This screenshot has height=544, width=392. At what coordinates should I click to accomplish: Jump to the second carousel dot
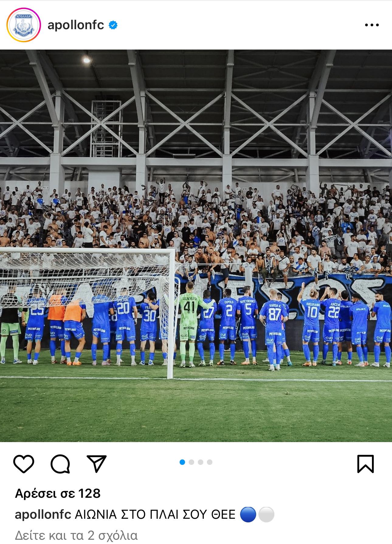point(191,462)
